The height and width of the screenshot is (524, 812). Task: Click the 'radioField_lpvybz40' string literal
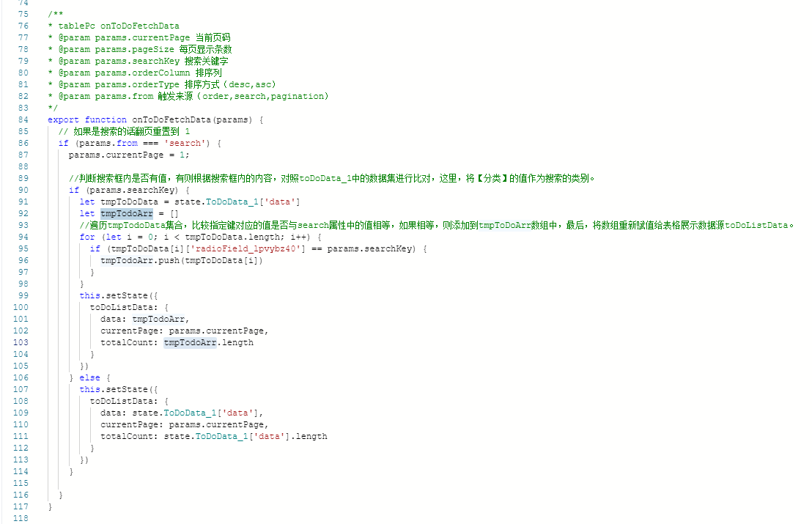(246, 248)
